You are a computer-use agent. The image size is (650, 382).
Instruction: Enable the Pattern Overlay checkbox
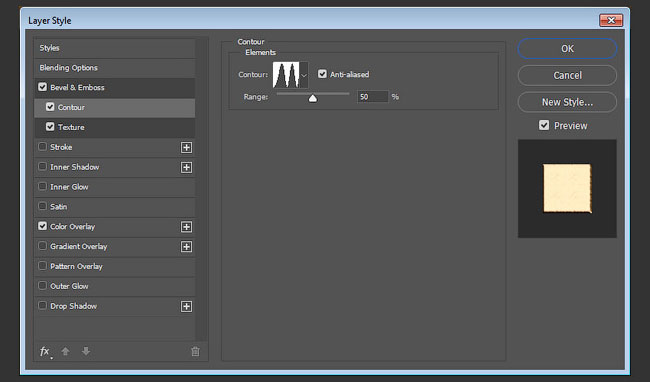(x=42, y=266)
